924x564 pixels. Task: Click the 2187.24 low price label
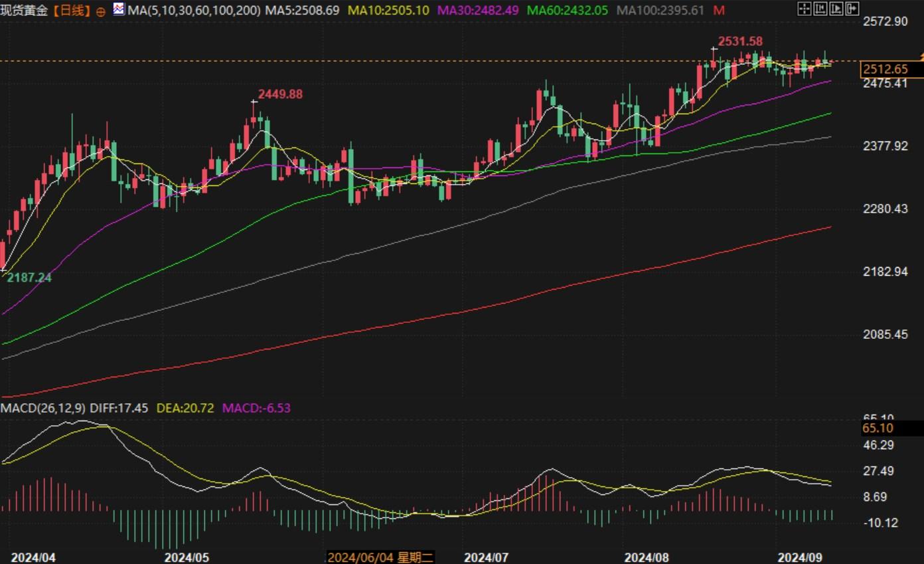click(29, 278)
